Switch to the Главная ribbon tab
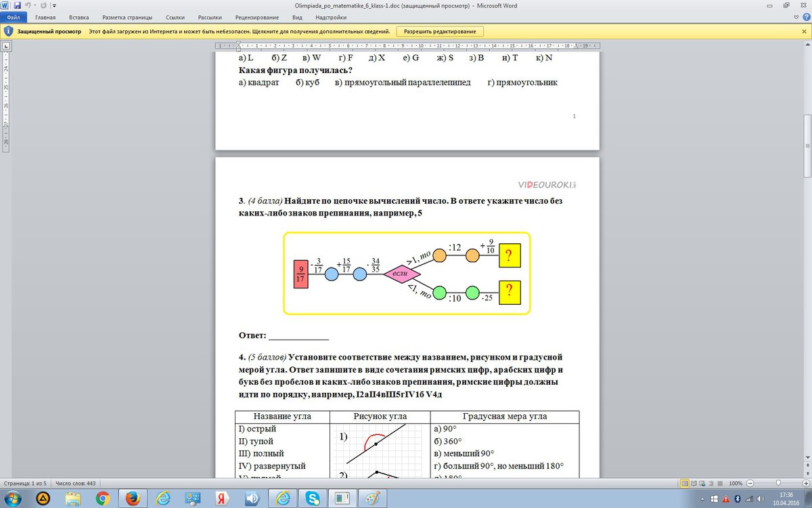The image size is (812, 508). (45, 17)
